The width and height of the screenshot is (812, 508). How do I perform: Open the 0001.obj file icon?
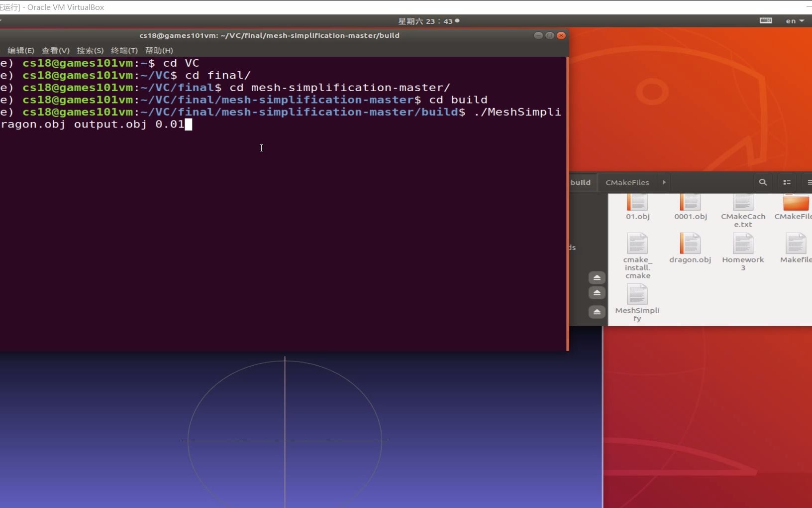(690, 203)
